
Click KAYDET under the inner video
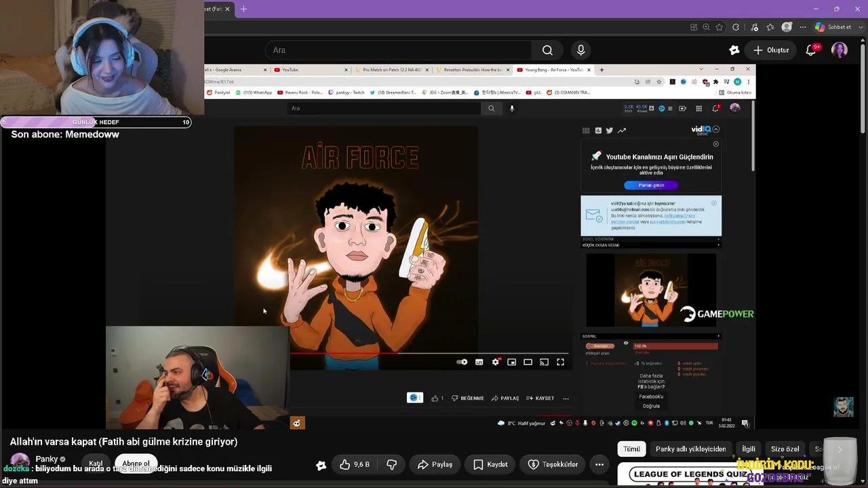pos(540,399)
